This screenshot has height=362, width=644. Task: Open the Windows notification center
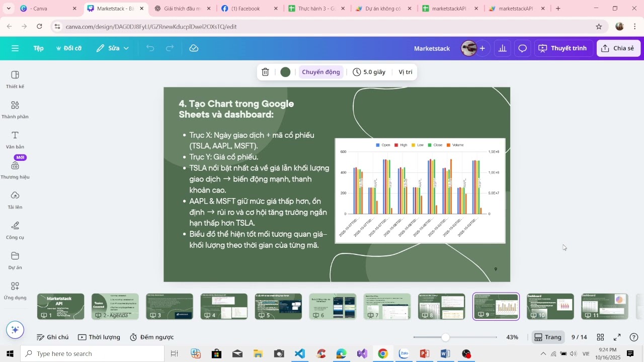pyautogui.click(x=630, y=354)
